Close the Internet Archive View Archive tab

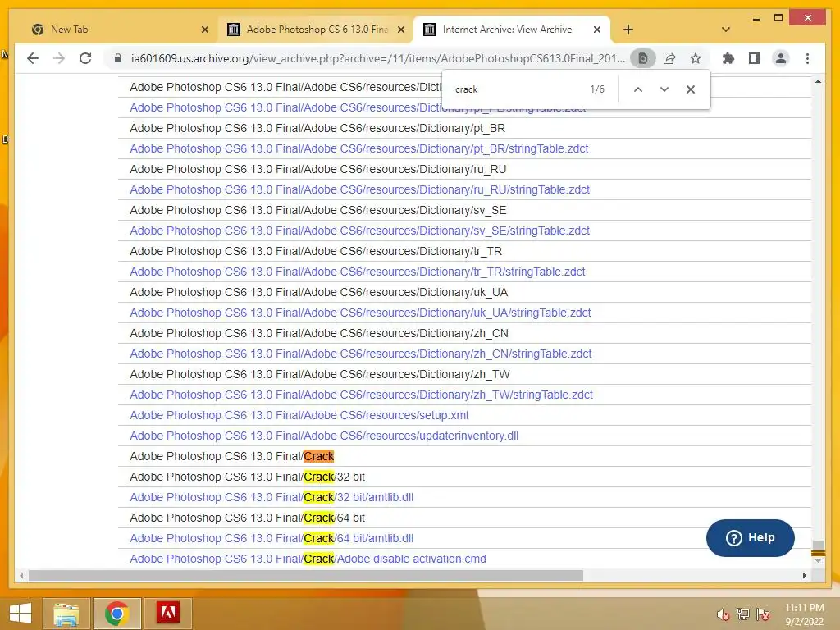click(x=597, y=30)
